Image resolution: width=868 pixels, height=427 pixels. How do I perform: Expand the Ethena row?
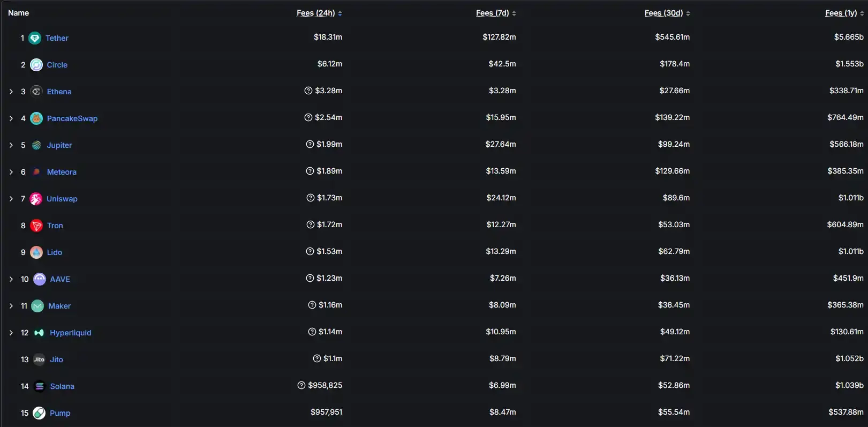[x=11, y=92]
